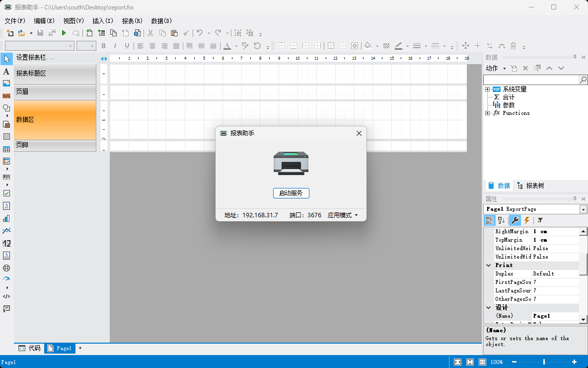
Task: Click the zoom slider in status bar
Action: pos(544,362)
